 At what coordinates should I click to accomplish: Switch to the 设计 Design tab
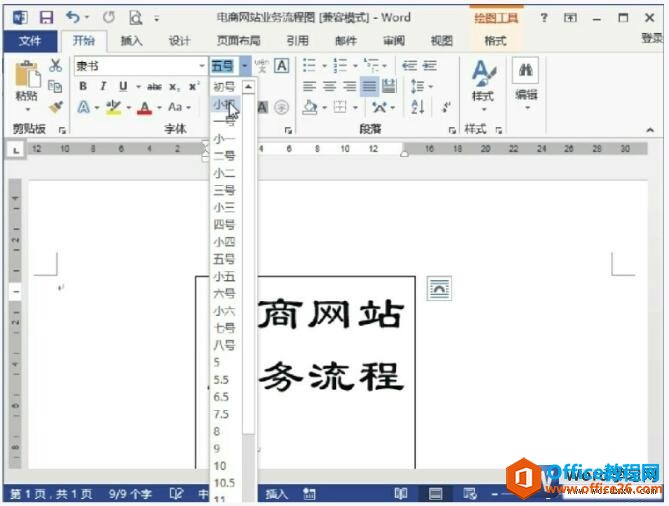[179, 41]
